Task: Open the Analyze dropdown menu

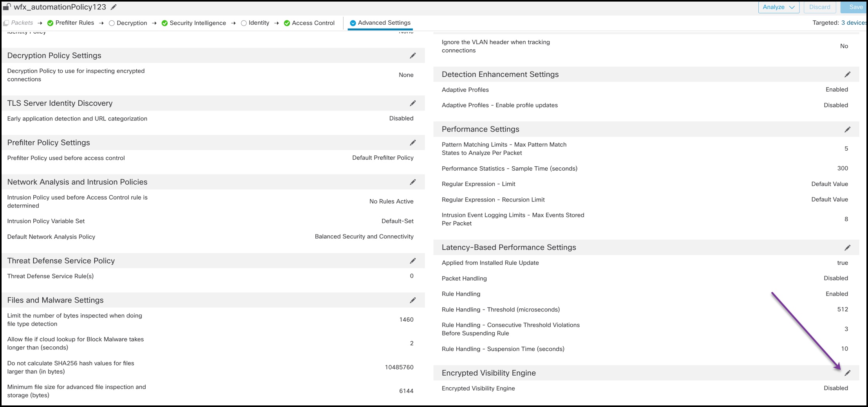Action: [x=778, y=7]
